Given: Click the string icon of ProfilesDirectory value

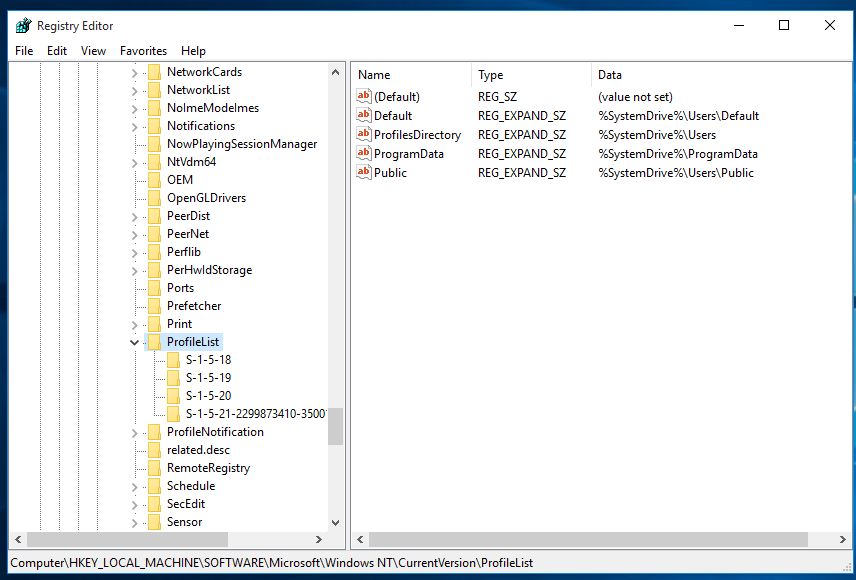Looking at the screenshot, I should [x=364, y=134].
